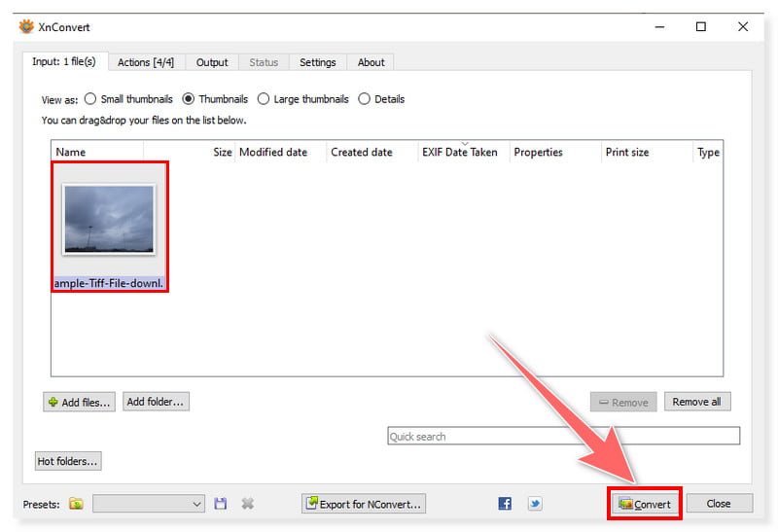Viewport: 778px width, 532px height.
Task: Open the Facebook icon link
Action: coord(505,504)
